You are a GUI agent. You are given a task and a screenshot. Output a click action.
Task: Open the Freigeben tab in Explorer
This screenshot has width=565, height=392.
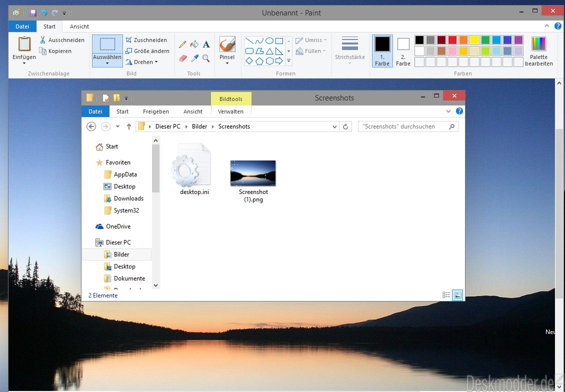pos(155,111)
